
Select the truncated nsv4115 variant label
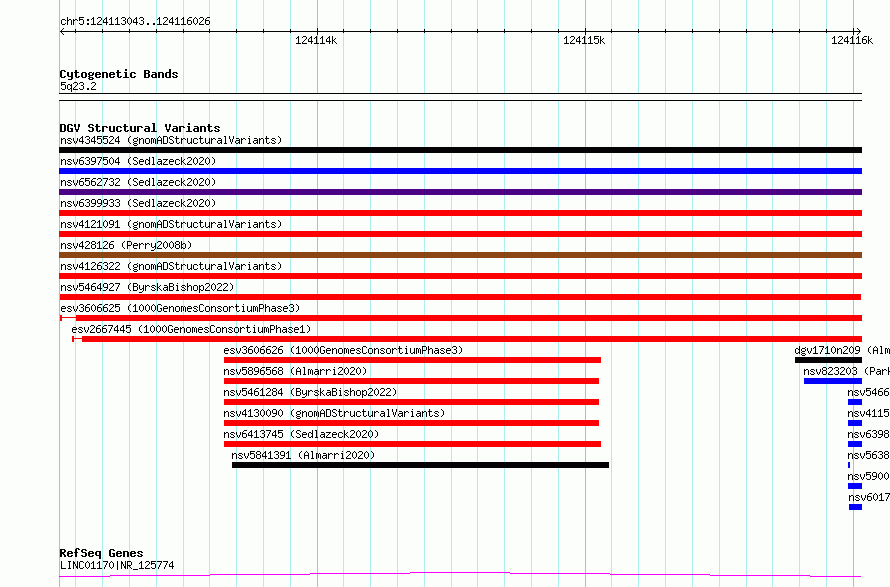point(868,413)
